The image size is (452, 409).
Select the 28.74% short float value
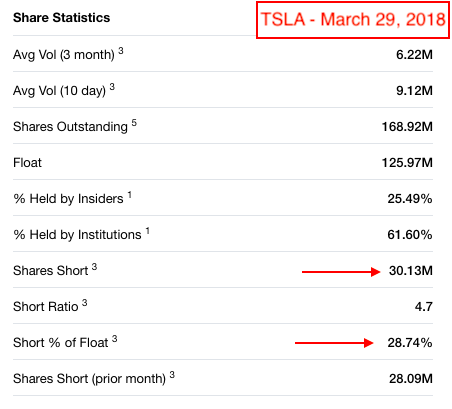(410, 343)
